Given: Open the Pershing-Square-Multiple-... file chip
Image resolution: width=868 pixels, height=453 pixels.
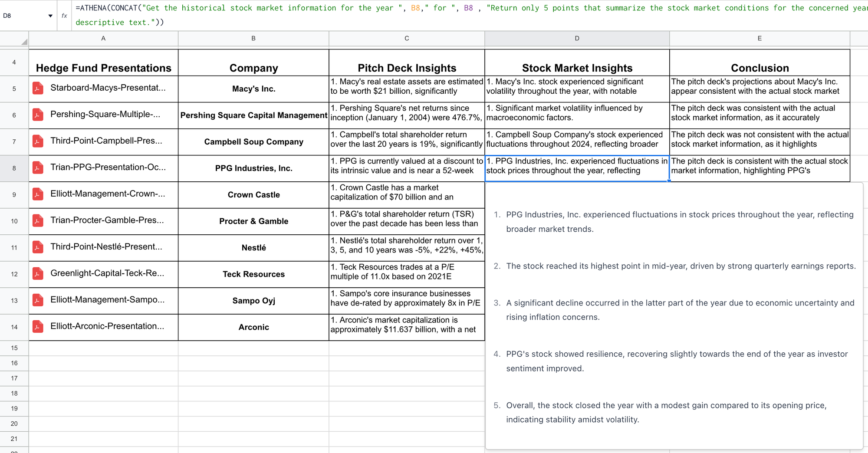Looking at the screenshot, I should 97,115.
